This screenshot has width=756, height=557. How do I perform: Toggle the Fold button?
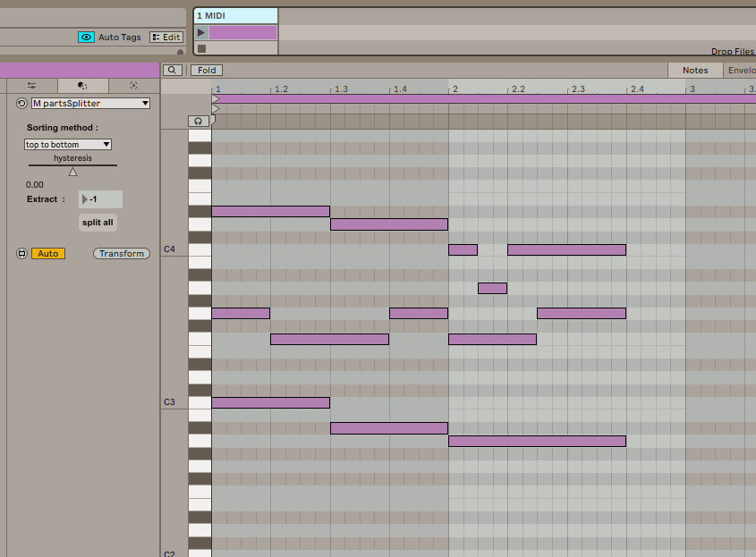(207, 70)
